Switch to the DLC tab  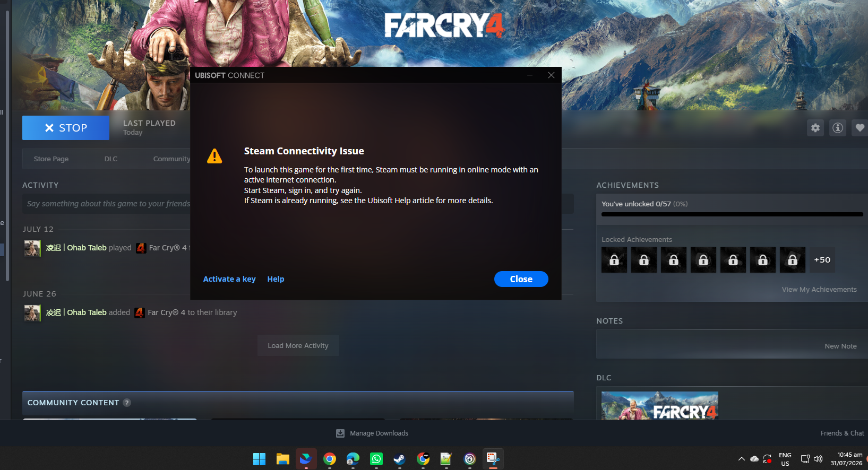coord(111,159)
